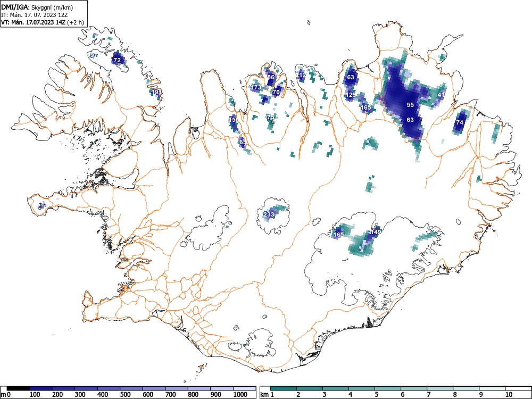Click the 129 visibility value on the map
The image size is (532, 399).
point(351,95)
